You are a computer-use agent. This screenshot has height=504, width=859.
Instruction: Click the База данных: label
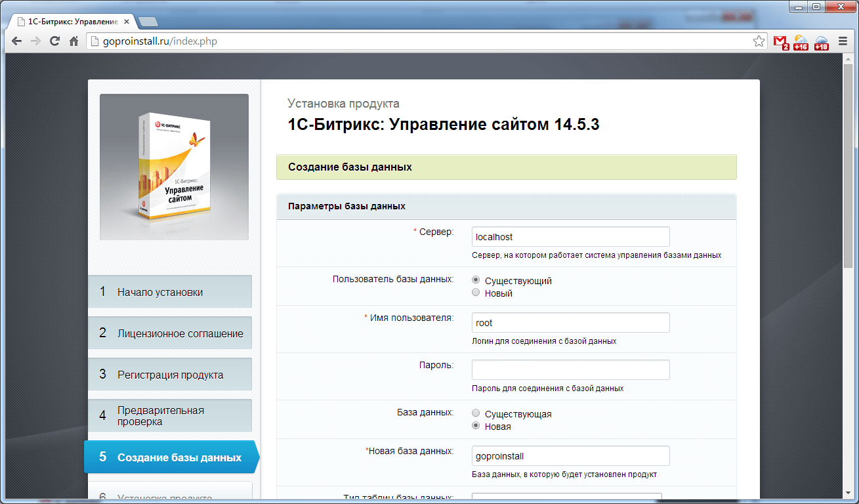point(425,412)
